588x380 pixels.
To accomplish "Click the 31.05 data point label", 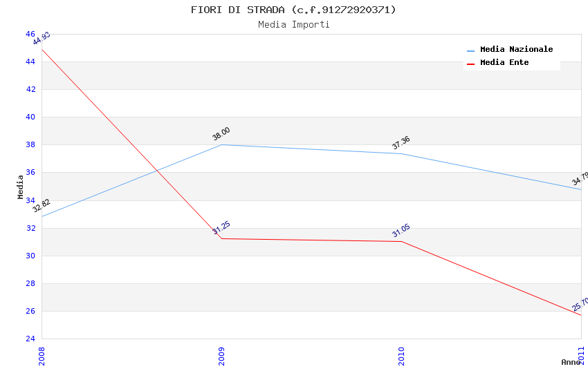I will 401,231.
